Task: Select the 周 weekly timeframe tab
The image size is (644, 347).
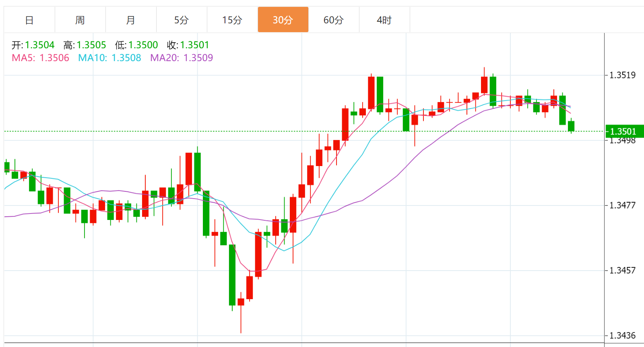Action: tap(80, 20)
